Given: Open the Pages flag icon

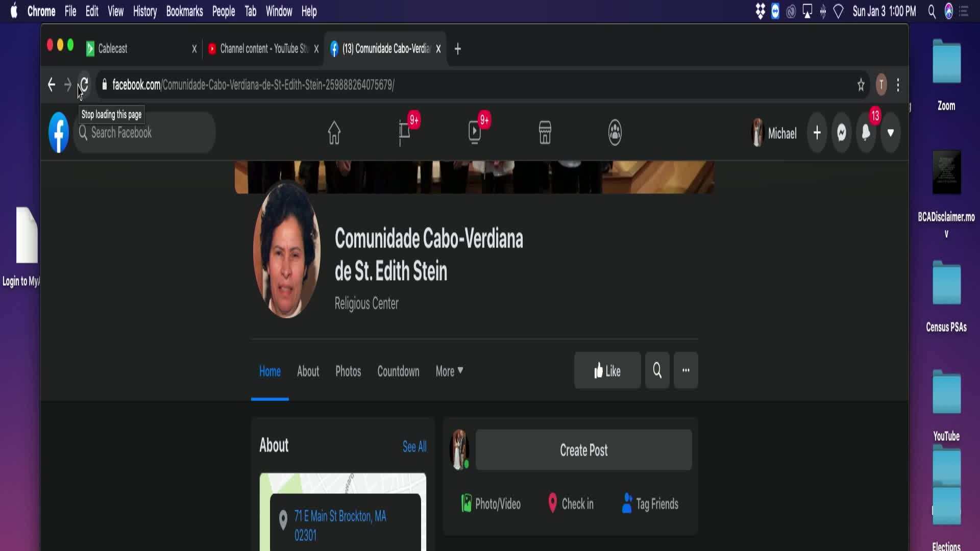Looking at the screenshot, I should [404, 133].
